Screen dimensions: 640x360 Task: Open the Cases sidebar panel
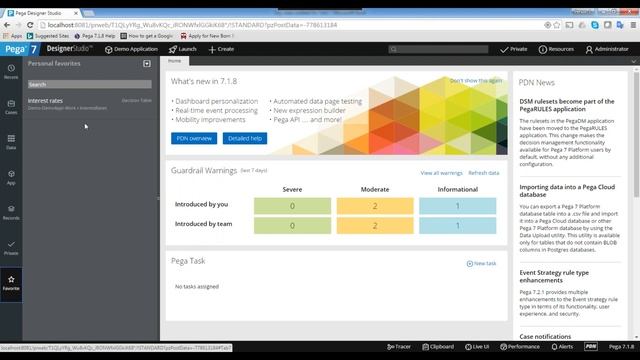pos(11,107)
